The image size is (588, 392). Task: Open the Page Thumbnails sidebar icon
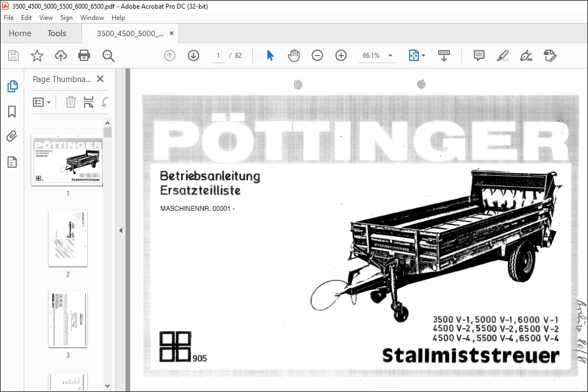click(x=12, y=86)
